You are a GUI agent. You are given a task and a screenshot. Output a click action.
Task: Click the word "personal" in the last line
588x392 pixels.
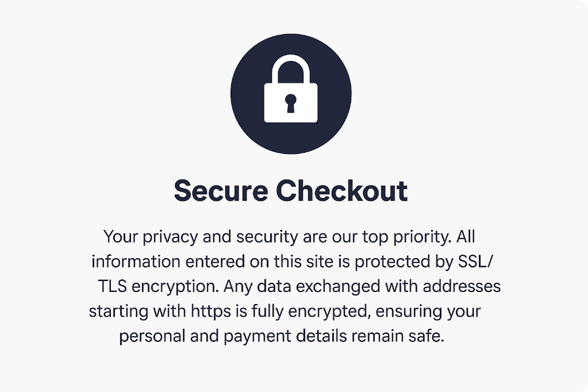[152, 336]
